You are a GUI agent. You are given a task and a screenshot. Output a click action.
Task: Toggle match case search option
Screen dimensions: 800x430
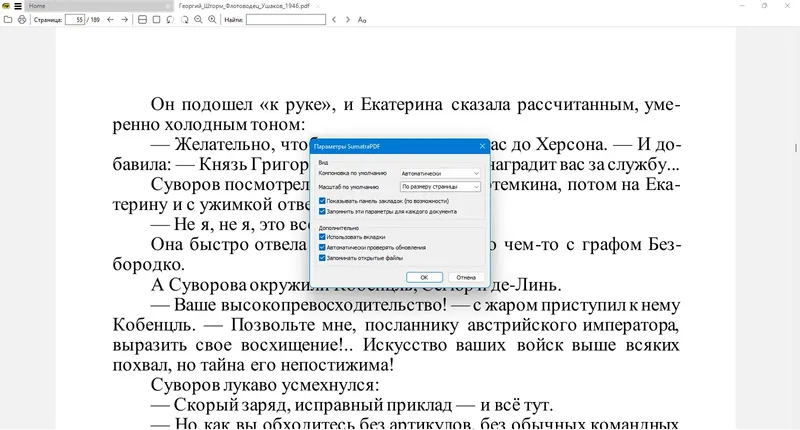pyautogui.click(x=362, y=20)
